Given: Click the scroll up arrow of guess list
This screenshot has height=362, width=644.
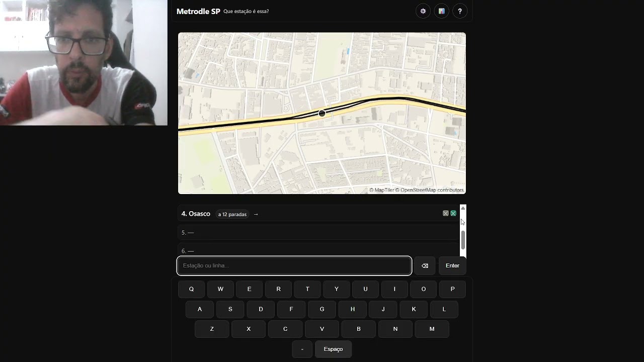Looking at the screenshot, I should click(463, 208).
